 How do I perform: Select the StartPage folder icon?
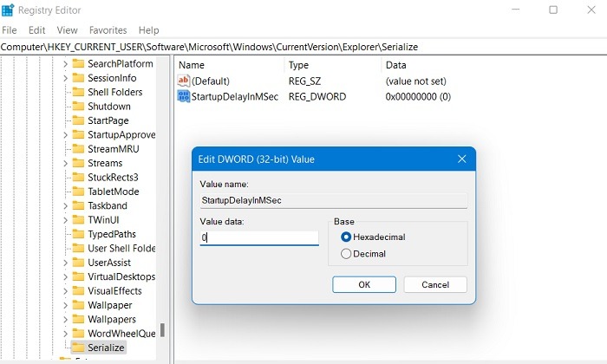coord(78,120)
